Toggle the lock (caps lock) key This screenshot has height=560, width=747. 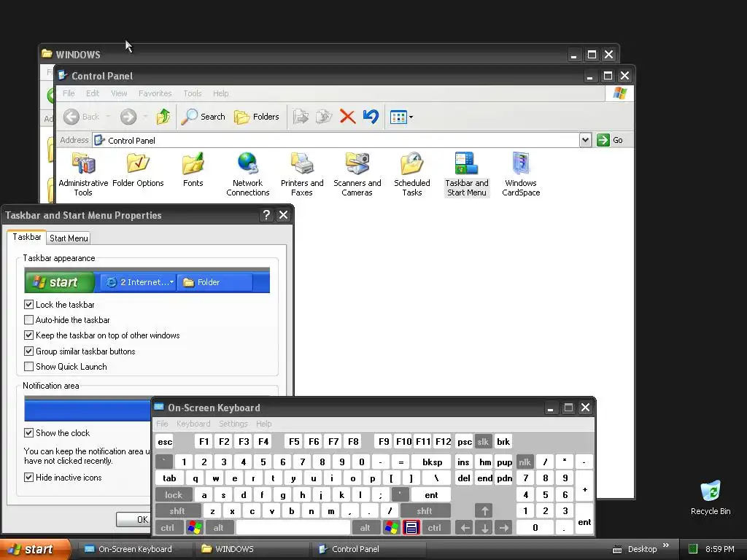coord(174,495)
